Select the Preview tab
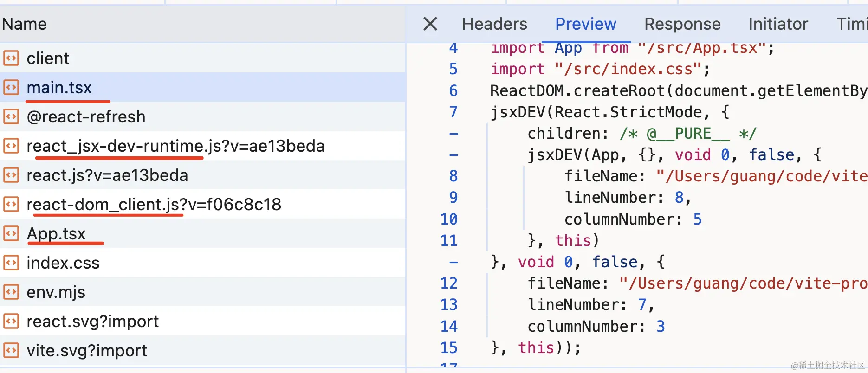This screenshot has width=868, height=373. [x=586, y=24]
